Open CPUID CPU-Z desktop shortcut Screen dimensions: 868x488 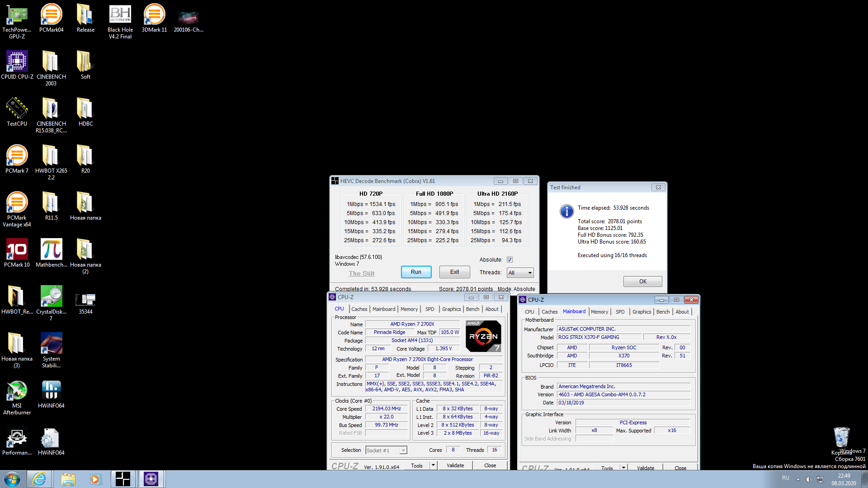click(x=17, y=65)
